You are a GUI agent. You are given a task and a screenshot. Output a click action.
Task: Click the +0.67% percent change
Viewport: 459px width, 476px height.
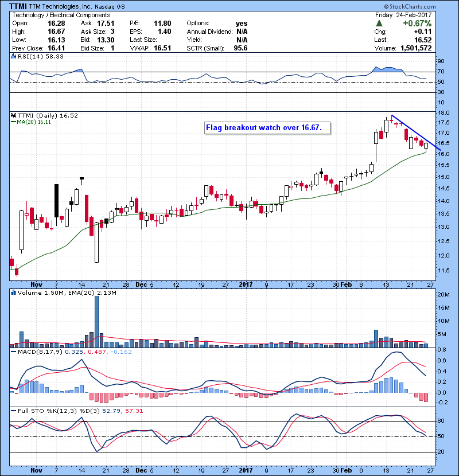(x=417, y=24)
